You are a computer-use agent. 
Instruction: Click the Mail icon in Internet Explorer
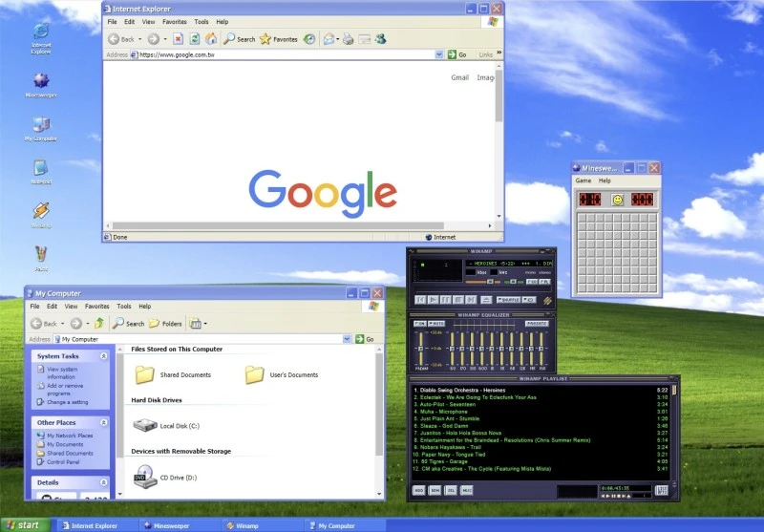coord(329,39)
